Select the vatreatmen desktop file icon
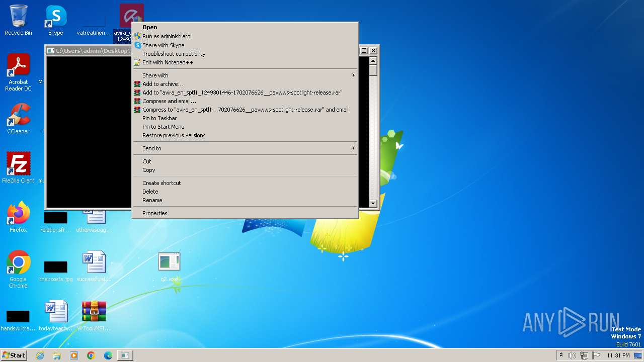 (94, 25)
